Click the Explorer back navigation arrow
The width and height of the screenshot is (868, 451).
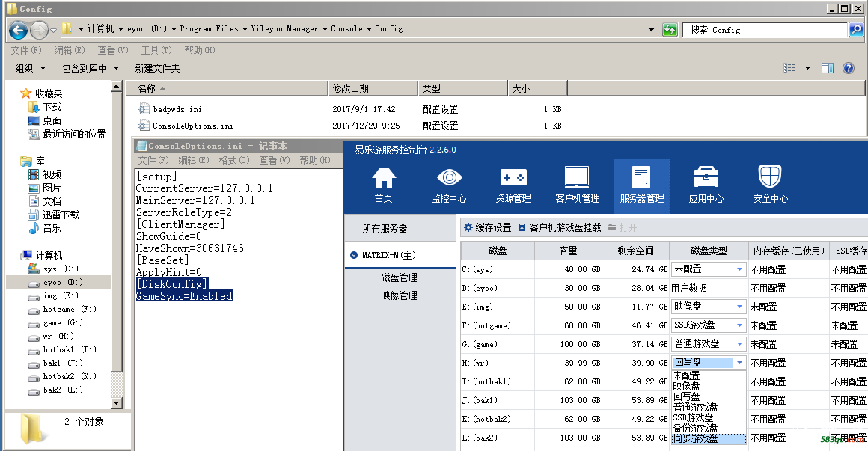pos(19,30)
